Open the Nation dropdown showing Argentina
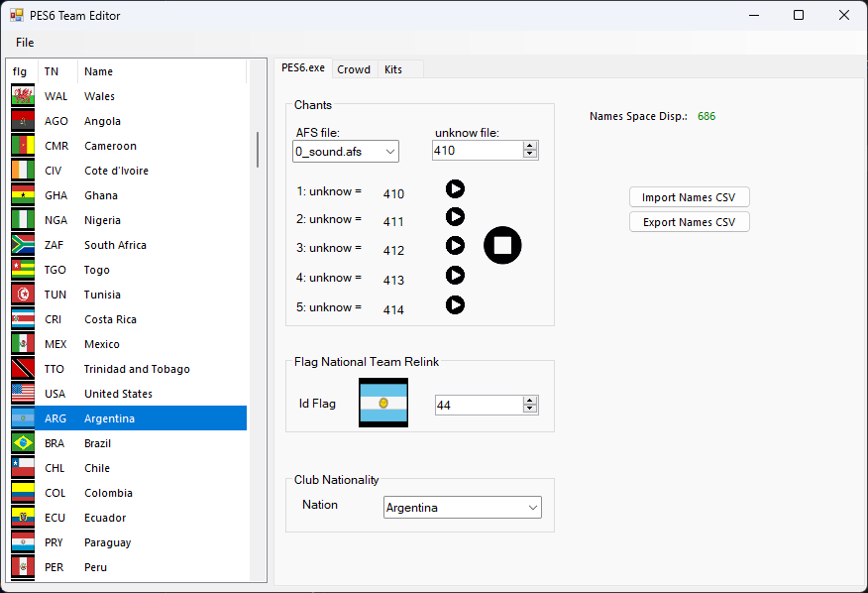Screen dimensions: 868x593 tap(532, 507)
